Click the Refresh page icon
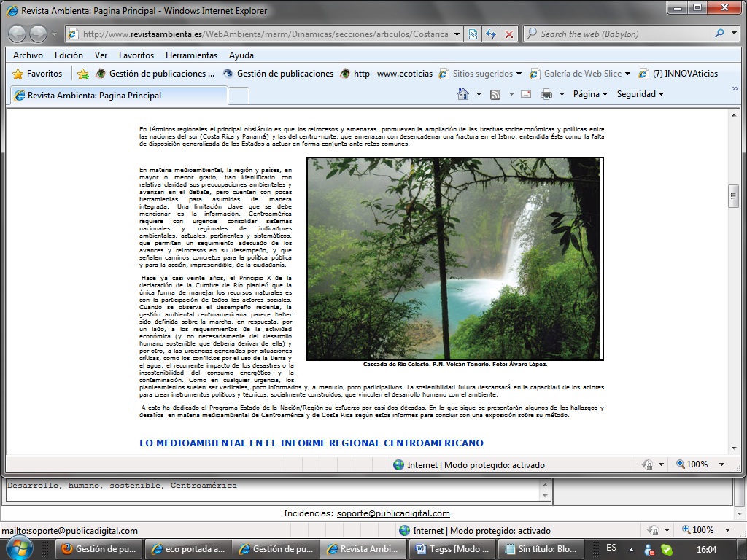The width and height of the screenshot is (747, 560). (492, 34)
